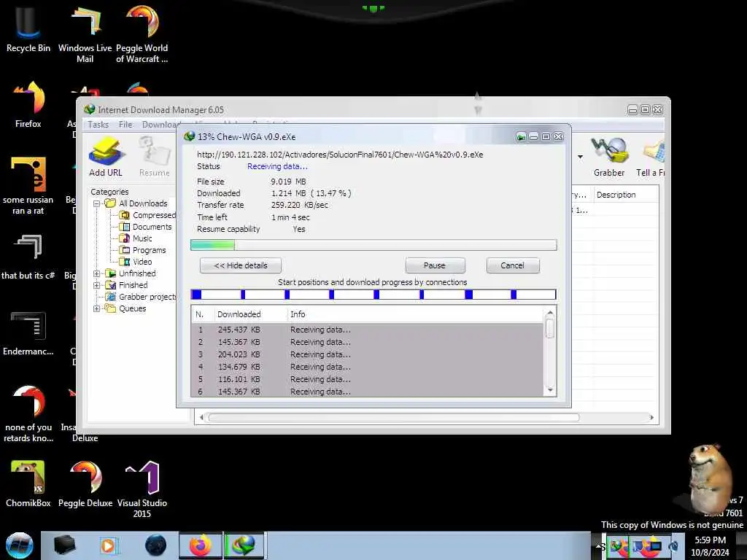Select connection row 1 with 245.437 KB
This screenshot has height=560, width=747.
(x=367, y=330)
